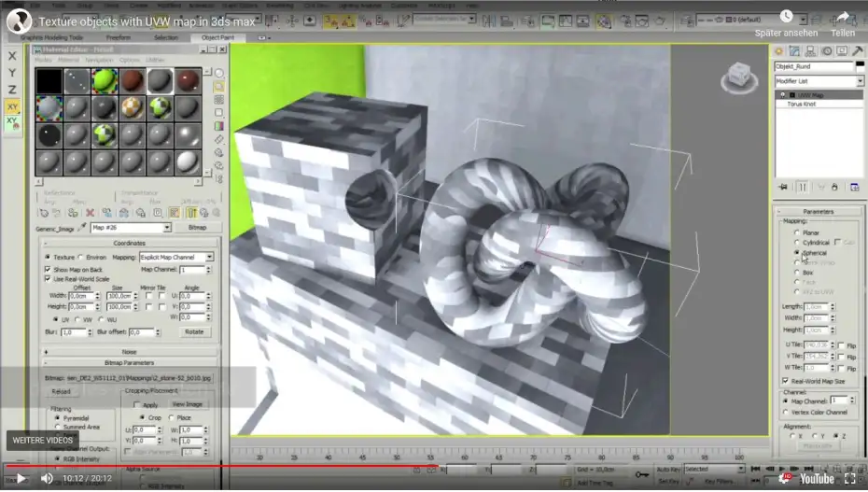Select the X axis constraint button
Image resolution: width=868 pixels, height=492 pixels.
(x=12, y=56)
